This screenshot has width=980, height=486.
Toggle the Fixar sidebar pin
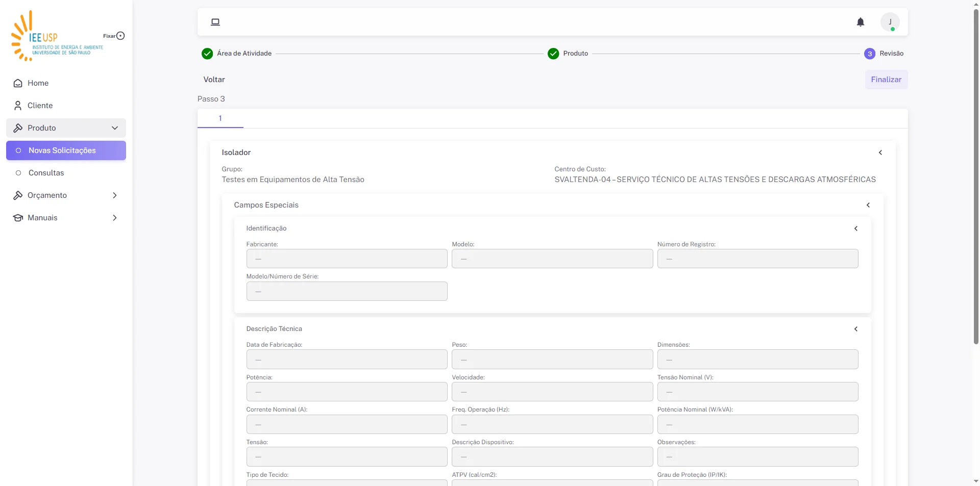[x=120, y=36]
